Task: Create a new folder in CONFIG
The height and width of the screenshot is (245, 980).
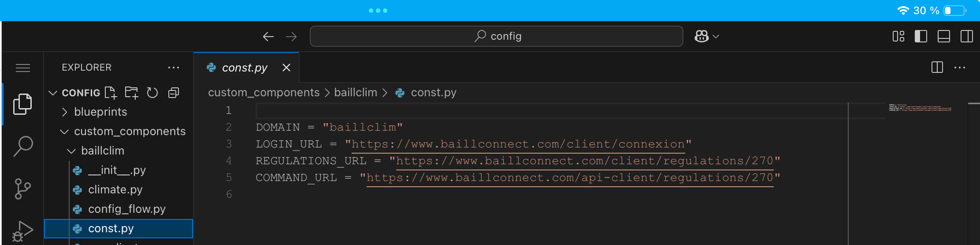Action: point(131,93)
